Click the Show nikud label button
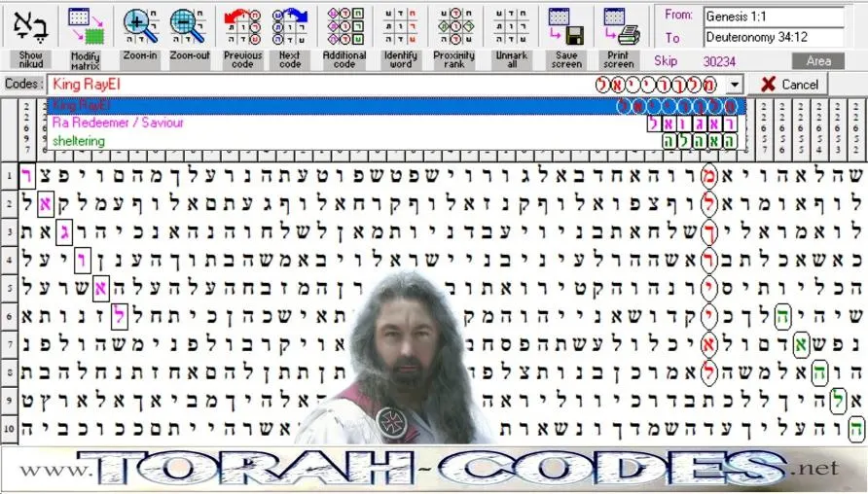This screenshot has height=494, width=868. click(x=30, y=59)
